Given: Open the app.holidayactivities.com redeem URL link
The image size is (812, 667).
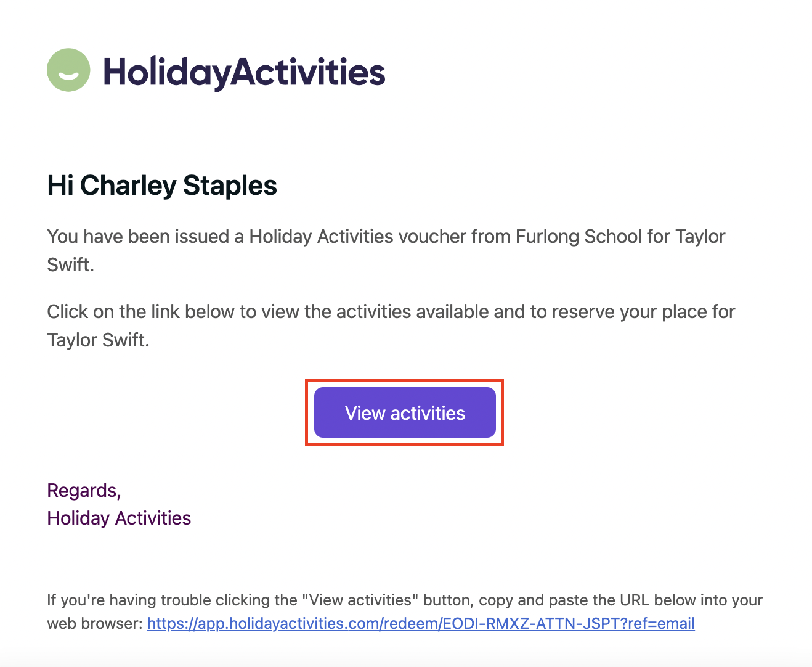Looking at the screenshot, I should 421,623.
